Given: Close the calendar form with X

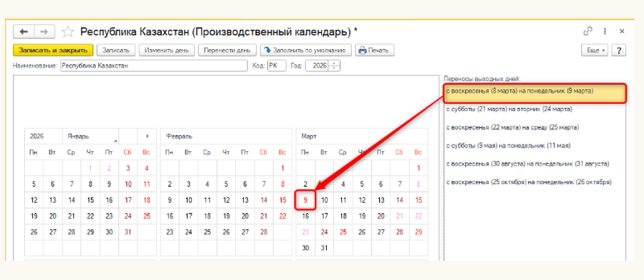Looking at the screenshot, I should [621, 31].
